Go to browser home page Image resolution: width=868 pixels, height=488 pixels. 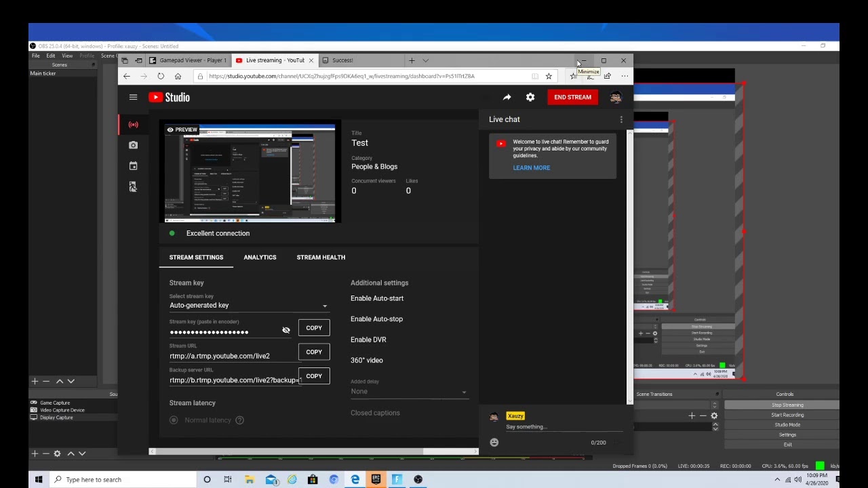click(178, 76)
